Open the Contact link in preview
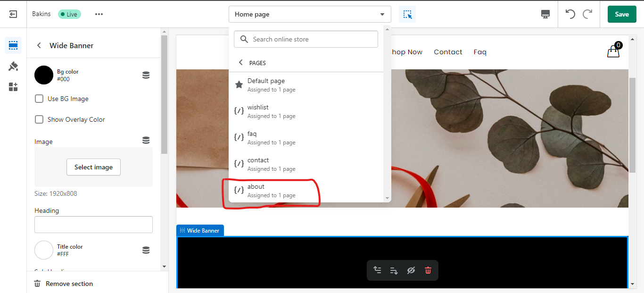Viewport: 644px width, 293px height. (x=448, y=52)
